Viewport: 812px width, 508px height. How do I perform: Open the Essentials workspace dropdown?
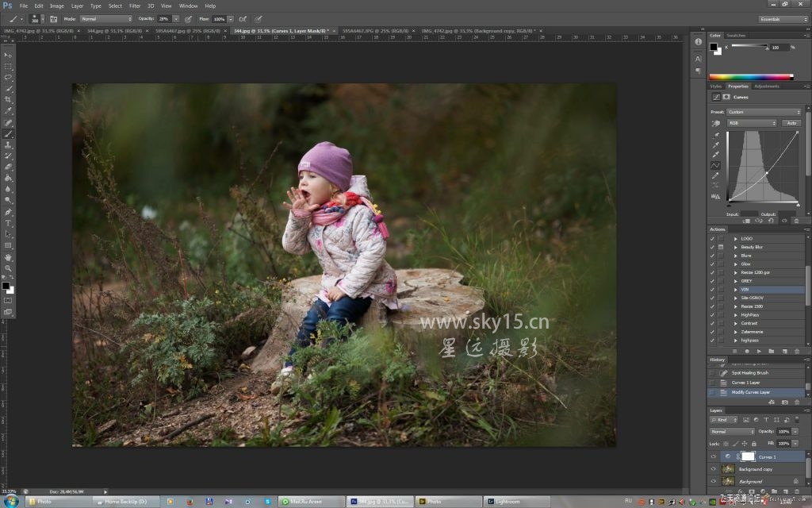pos(783,19)
